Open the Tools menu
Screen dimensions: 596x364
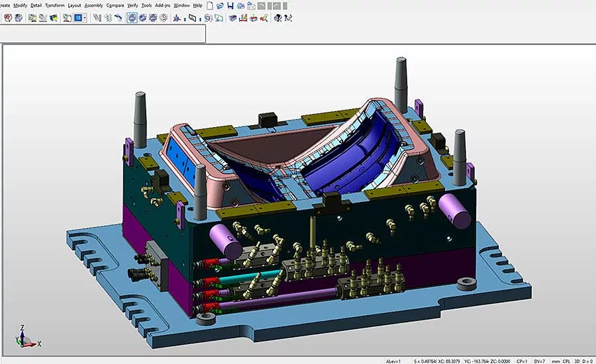(147, 5)
